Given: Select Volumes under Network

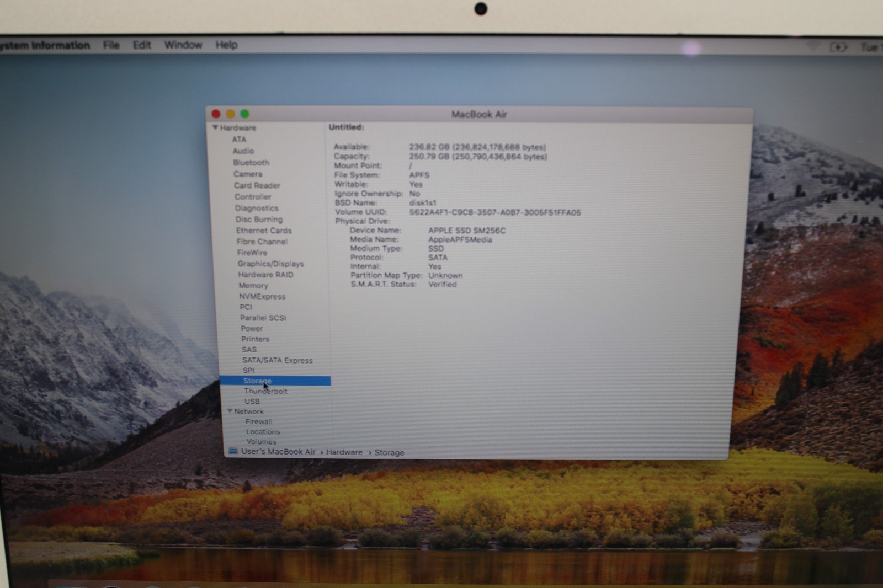Looking at the screenshot, I should click(x=262, y=442).
